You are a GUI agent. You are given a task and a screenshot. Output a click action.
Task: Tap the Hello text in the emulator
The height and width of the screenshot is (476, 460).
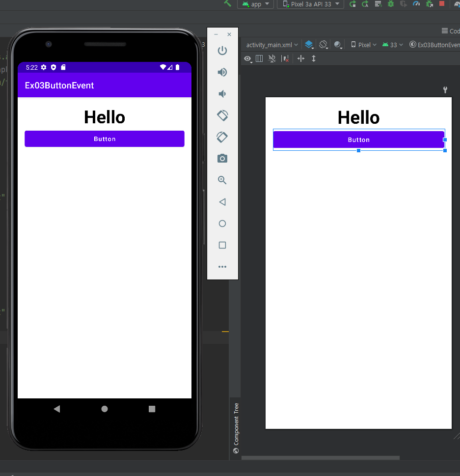click(x=105, y=117)
